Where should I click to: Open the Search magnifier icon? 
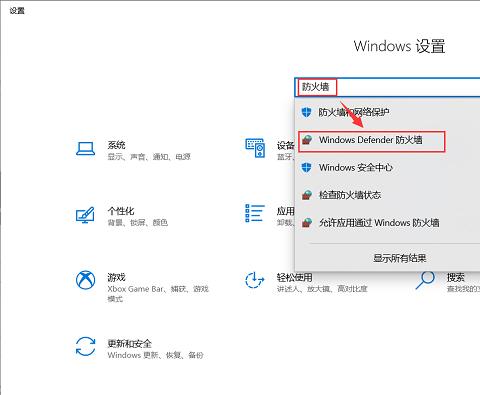click(425, 280)
